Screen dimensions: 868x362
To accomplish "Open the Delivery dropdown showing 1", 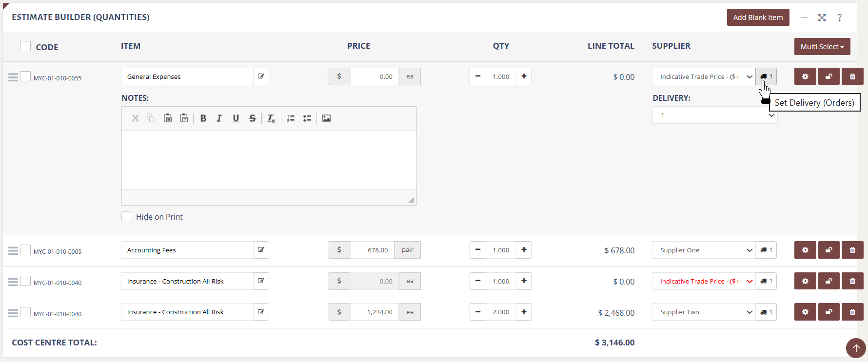I will [x=714, y=115].
